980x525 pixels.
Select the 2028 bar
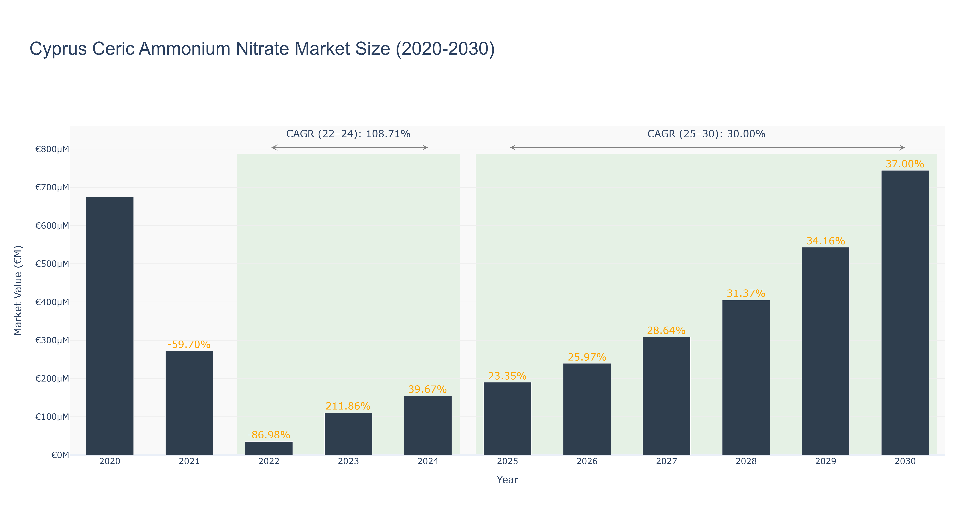746,378
